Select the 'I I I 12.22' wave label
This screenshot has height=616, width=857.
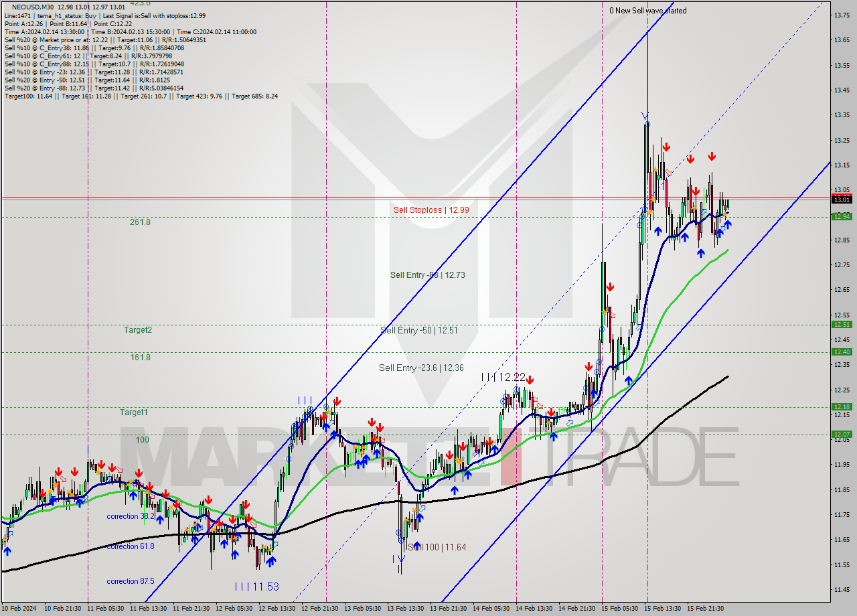click(x=503, y=378)
